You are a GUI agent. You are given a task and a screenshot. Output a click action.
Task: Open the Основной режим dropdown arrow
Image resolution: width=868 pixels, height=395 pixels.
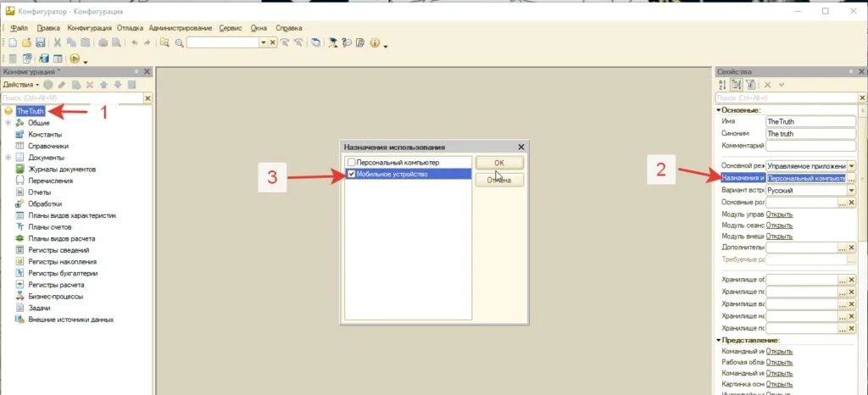tap(851, 166)
